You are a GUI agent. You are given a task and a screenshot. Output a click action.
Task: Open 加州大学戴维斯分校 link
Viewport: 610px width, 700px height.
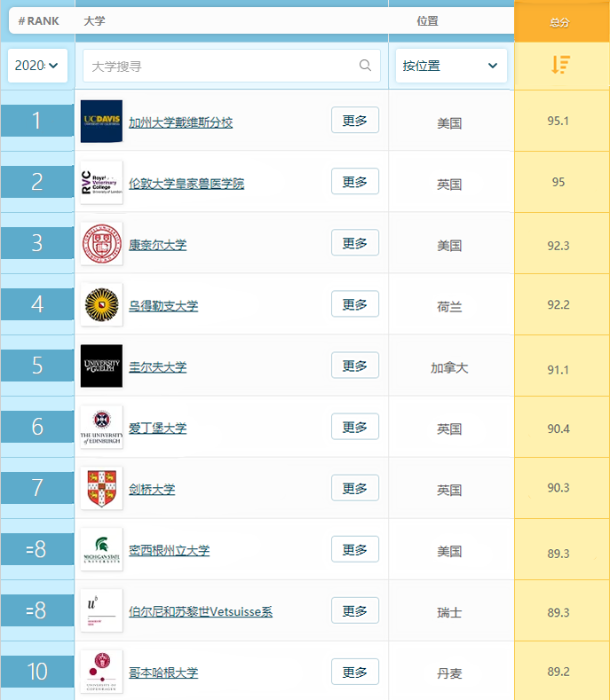(x=180, y=122)
